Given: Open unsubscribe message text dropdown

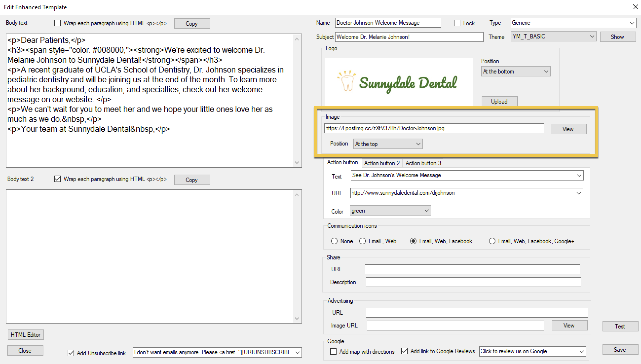Looking at the screenshot, I should (x=297, y=352).
